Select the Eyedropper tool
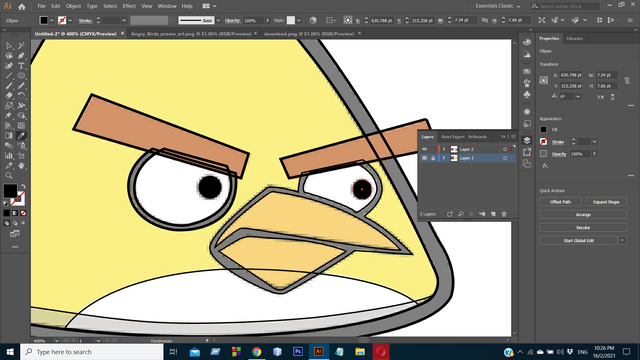The height and width of the screenshot is (360, 640). tap(21, 136)
